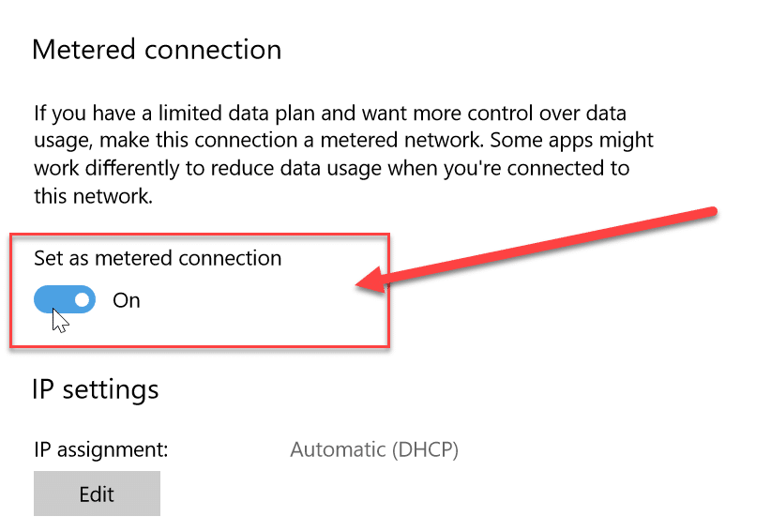Image resolution: width=771 pixels, height=532 pixels.
Task: Turn off the metered connection toggle
Action: pyautogui.click(x=65, y=300)
